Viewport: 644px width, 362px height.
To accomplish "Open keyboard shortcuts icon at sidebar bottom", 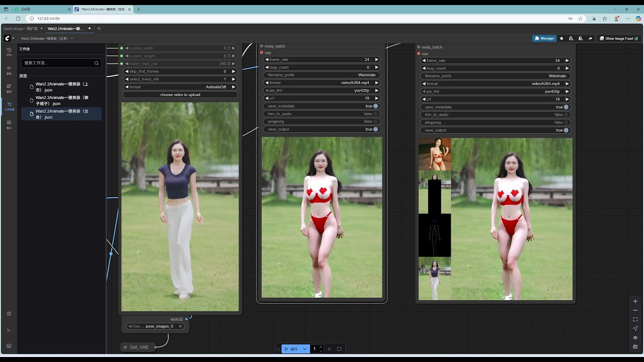I will (x=9, y=346).
